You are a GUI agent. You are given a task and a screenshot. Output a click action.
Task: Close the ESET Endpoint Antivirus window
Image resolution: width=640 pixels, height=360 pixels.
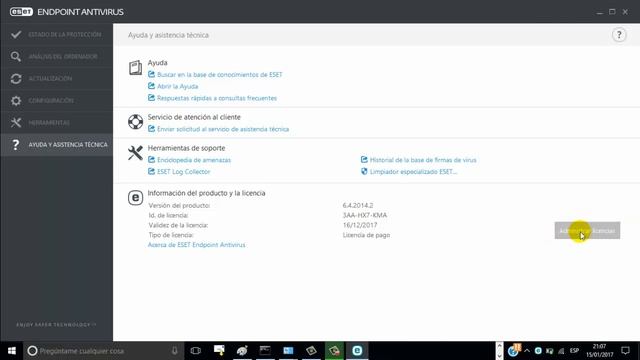625,12
